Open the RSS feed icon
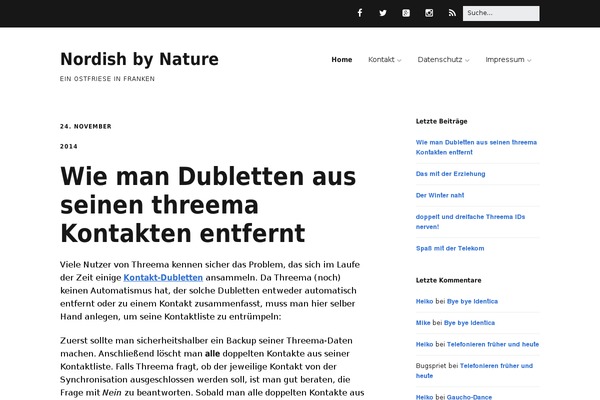This screenshot has height=400, width=600. 452,13
